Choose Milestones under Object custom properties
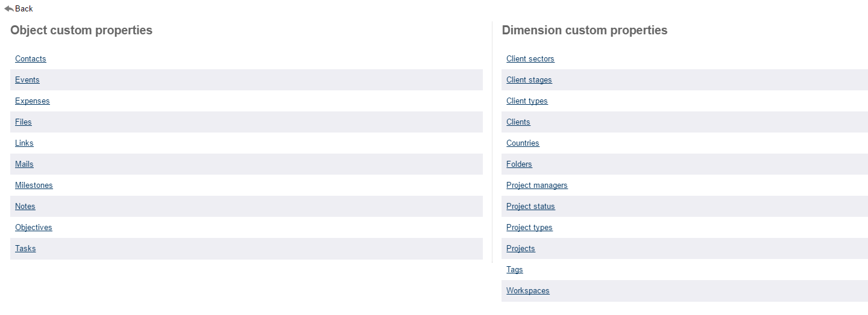 (x=34, y=186)
